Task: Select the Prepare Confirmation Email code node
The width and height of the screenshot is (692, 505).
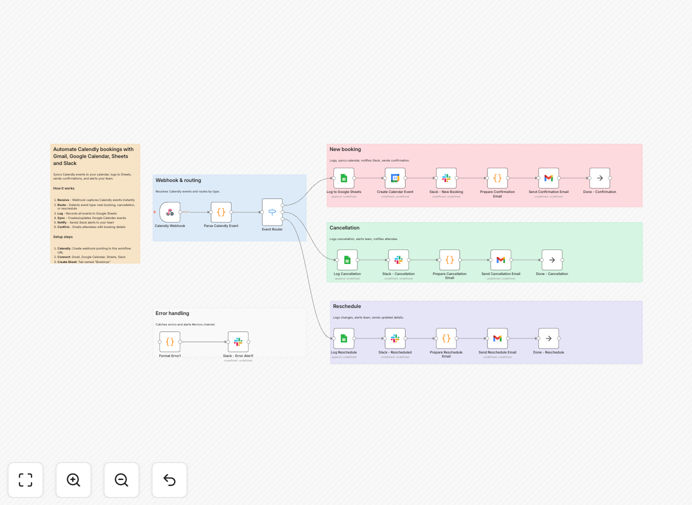Action: click(497, 178)
